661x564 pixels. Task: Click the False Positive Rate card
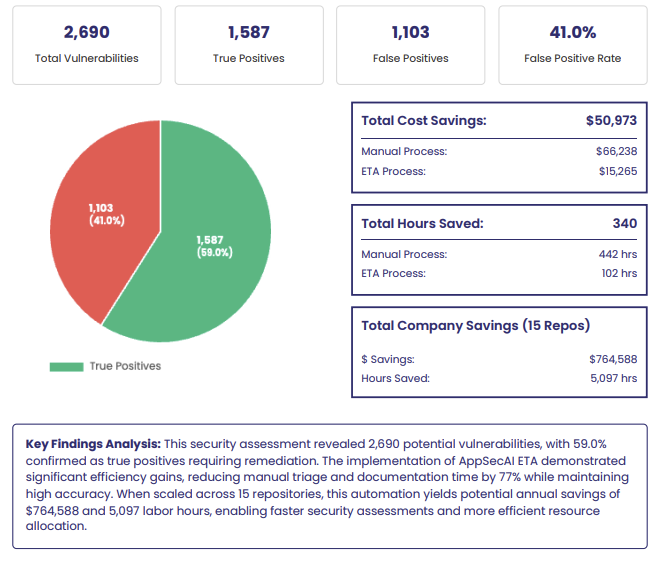[572, 44]
